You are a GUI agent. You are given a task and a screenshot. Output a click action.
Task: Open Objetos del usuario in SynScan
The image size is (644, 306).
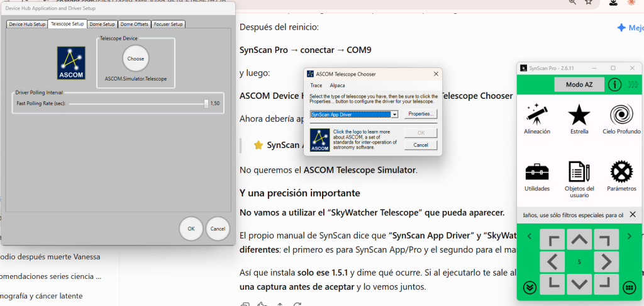point(579,179)
